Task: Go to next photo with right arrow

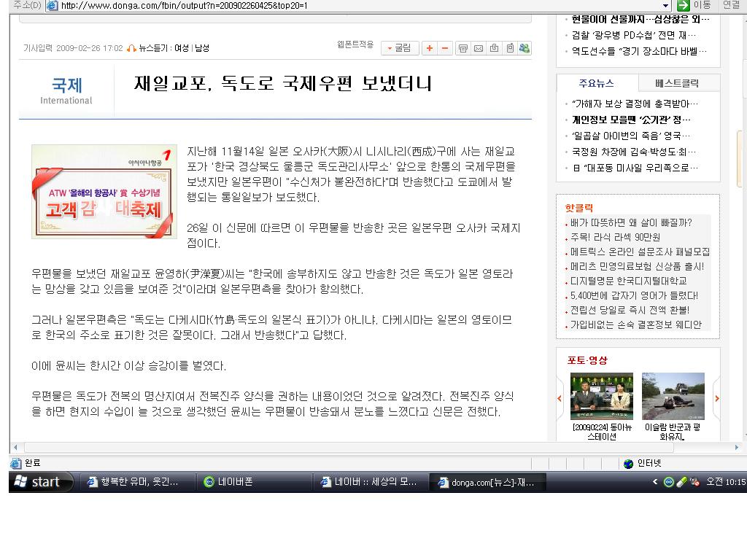Action: pyautogui.click(x=716, y=399)
